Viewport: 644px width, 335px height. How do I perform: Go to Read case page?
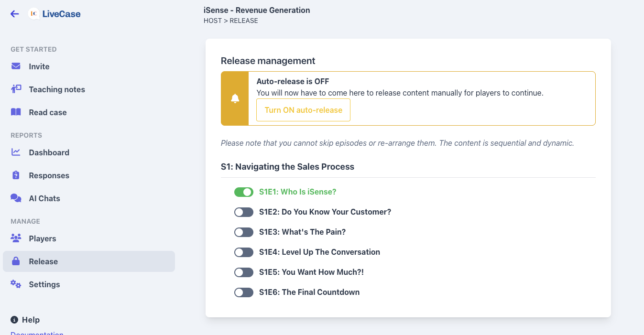[89, 112]
